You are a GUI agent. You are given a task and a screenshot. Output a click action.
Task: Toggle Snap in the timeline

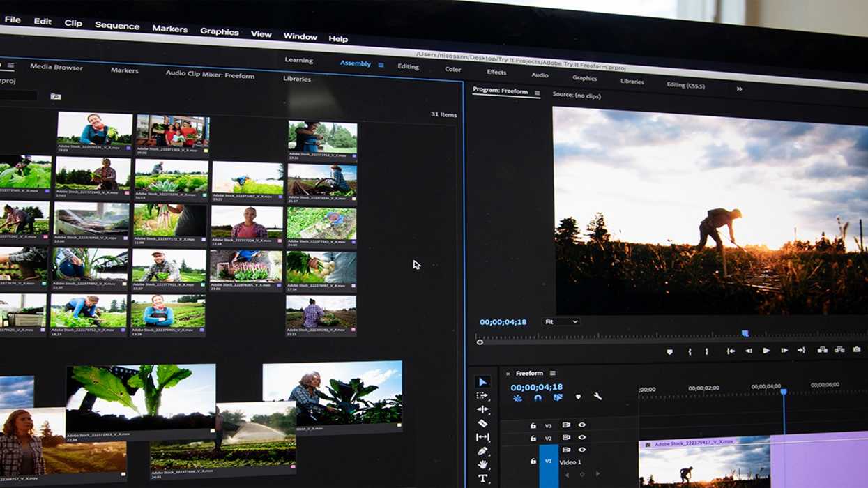coord(538,397)
